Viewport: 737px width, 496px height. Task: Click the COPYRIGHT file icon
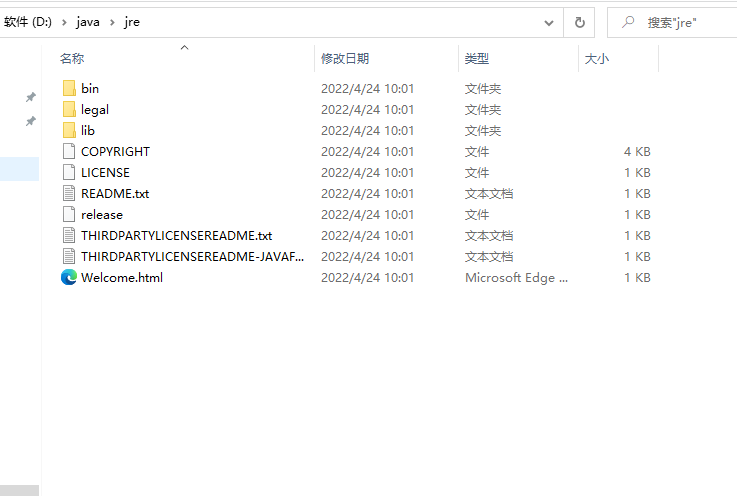tap(69, 151)
